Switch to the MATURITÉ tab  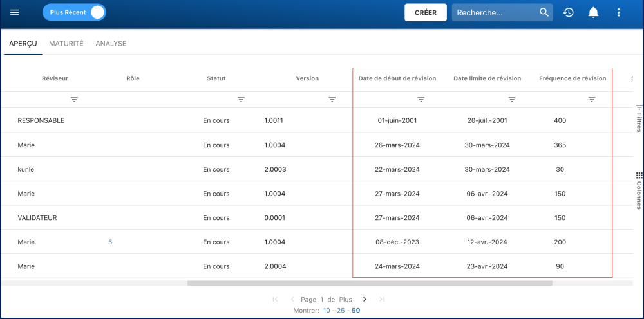66,44
